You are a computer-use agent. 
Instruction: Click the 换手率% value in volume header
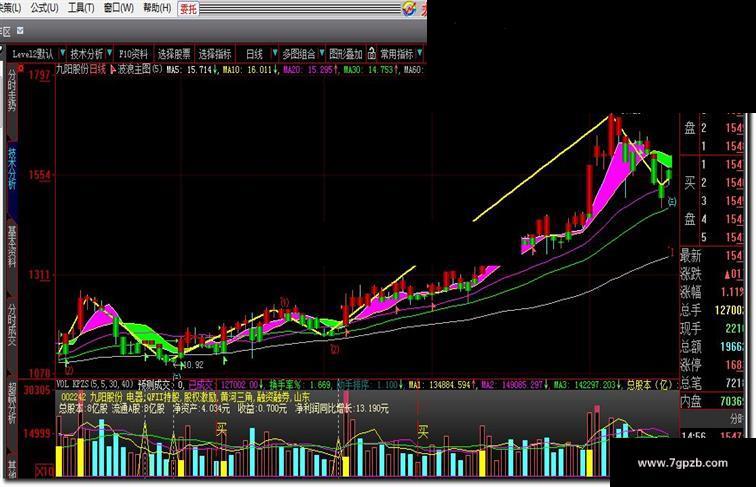[x=300, y=385]
